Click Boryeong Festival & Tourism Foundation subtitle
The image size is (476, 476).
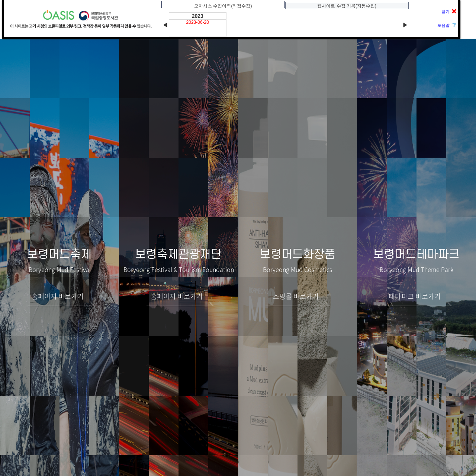coord(178,270)
